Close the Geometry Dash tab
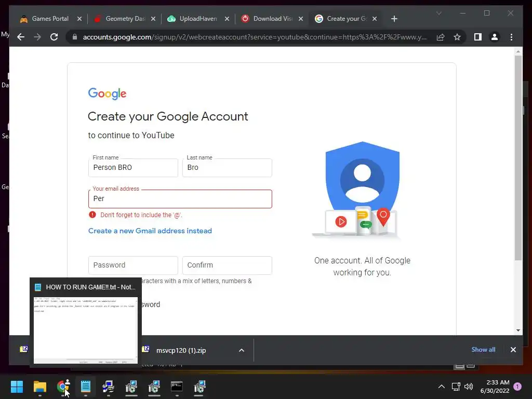532x399 pixels. [153, 19]
